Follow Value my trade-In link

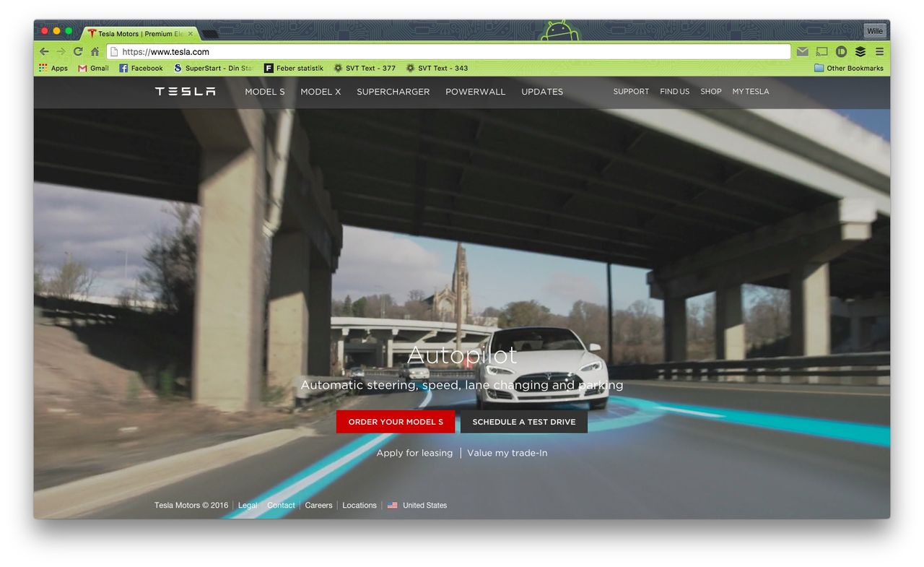pyautogui.click(x=507, y=453)
